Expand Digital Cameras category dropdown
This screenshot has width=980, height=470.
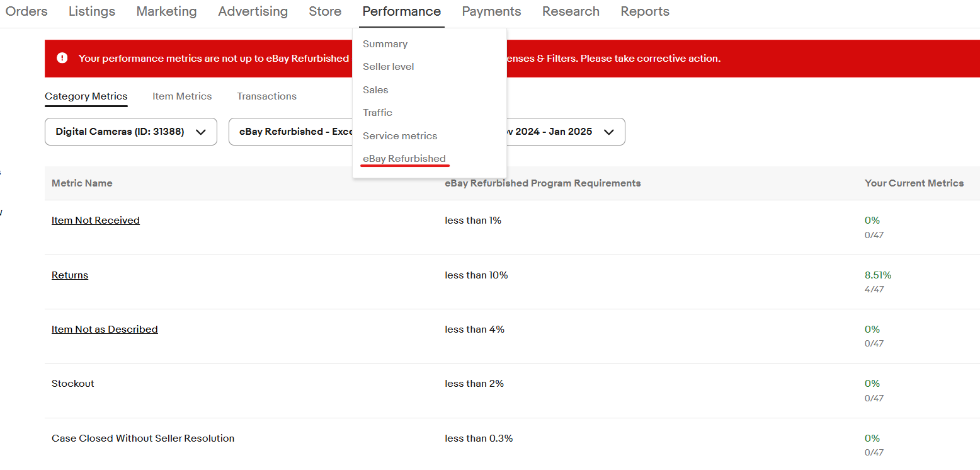point(131,132)
